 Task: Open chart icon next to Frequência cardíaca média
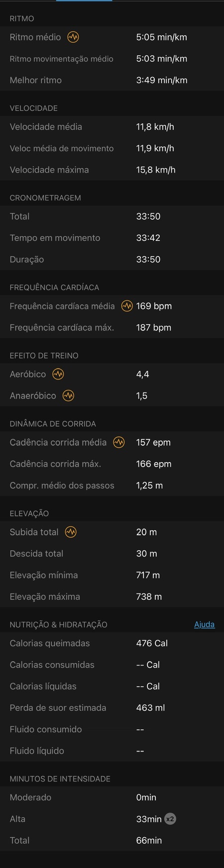pyautogui.click(x=127, y=306)
